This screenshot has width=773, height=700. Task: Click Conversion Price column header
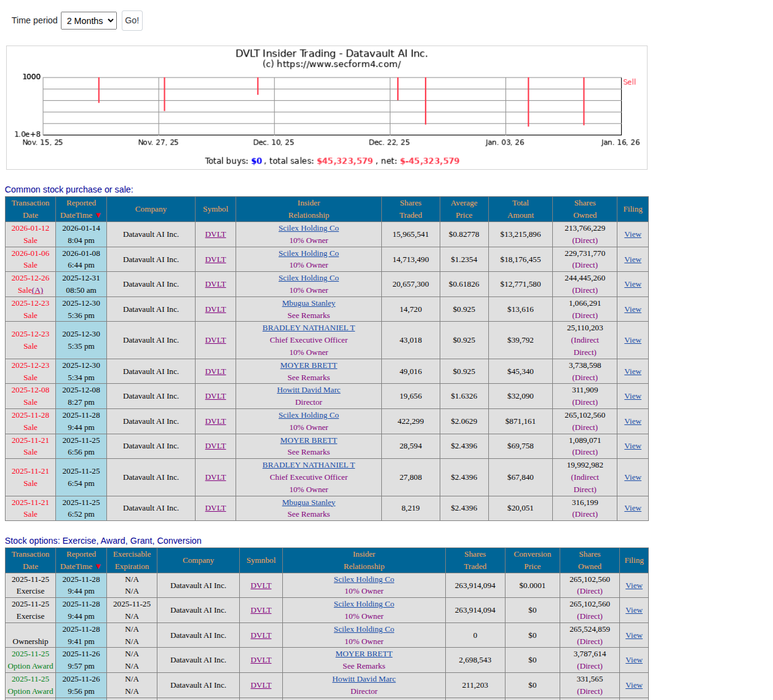point(533,560)
